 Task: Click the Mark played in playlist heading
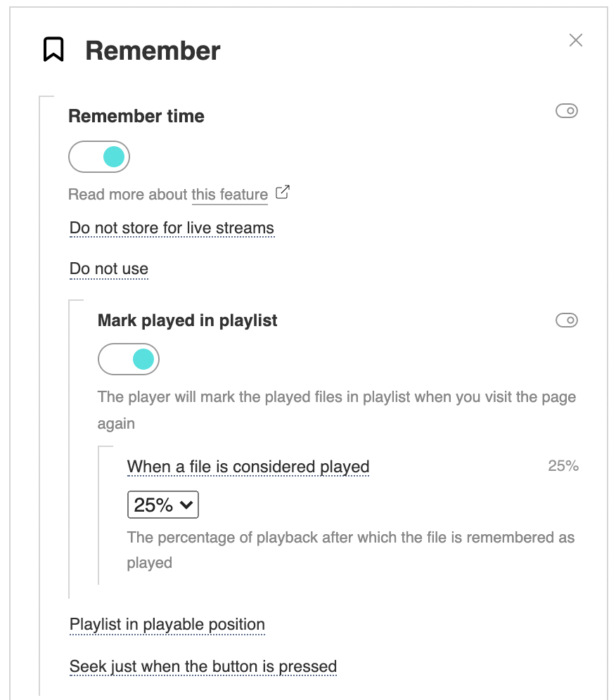187,320
